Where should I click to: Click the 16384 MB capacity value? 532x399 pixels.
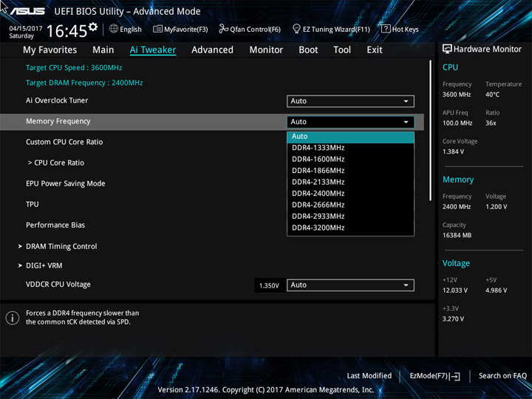(x=457, y=235)
